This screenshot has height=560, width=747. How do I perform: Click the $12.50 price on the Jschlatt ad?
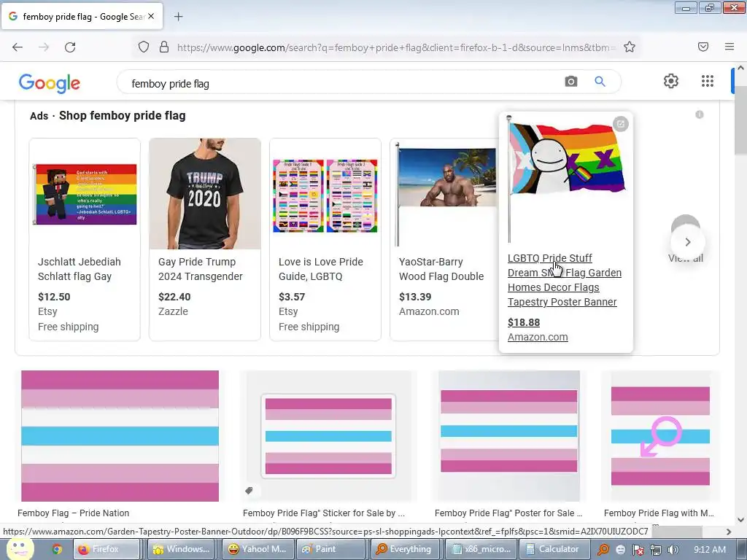click(54, 297)
